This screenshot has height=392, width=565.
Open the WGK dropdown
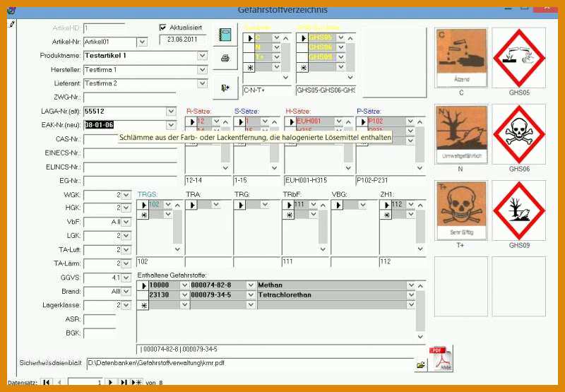(126, 195)
